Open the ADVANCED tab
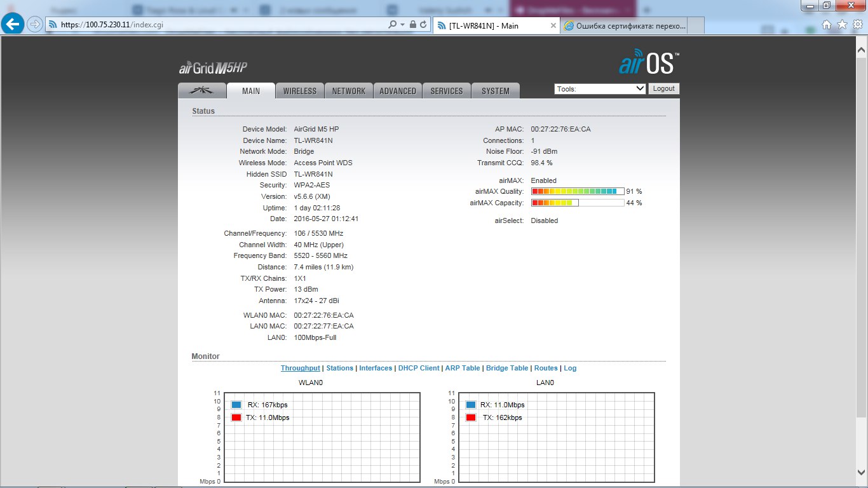 tap(398, 91)
